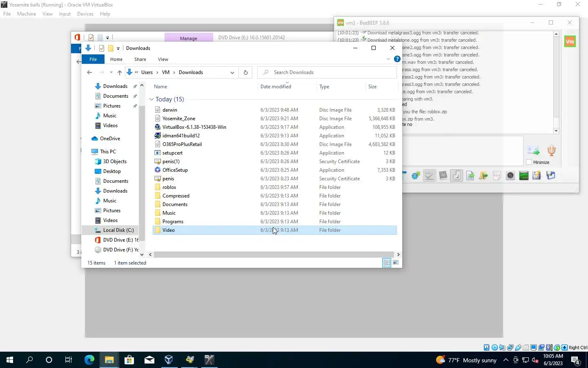
Task: Click the VirtualBox optical disc status icon
Action: pyautogui.click(x=494, y=348)
